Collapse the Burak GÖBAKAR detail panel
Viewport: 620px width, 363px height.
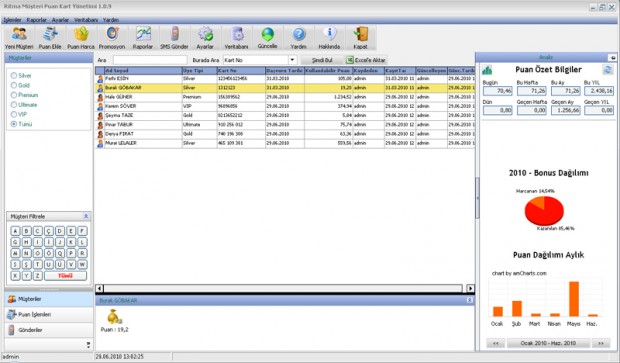[469, 301]
